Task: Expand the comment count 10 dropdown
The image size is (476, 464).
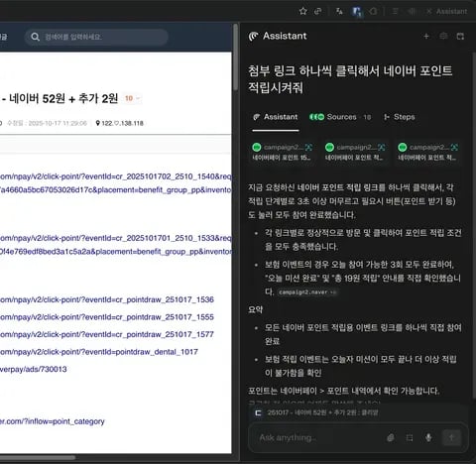Action: [x=132, y=98]
